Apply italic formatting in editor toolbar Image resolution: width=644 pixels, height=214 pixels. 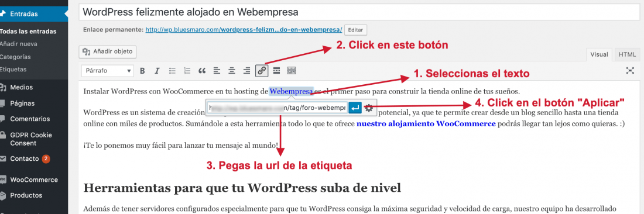click(x=157, y=71)
